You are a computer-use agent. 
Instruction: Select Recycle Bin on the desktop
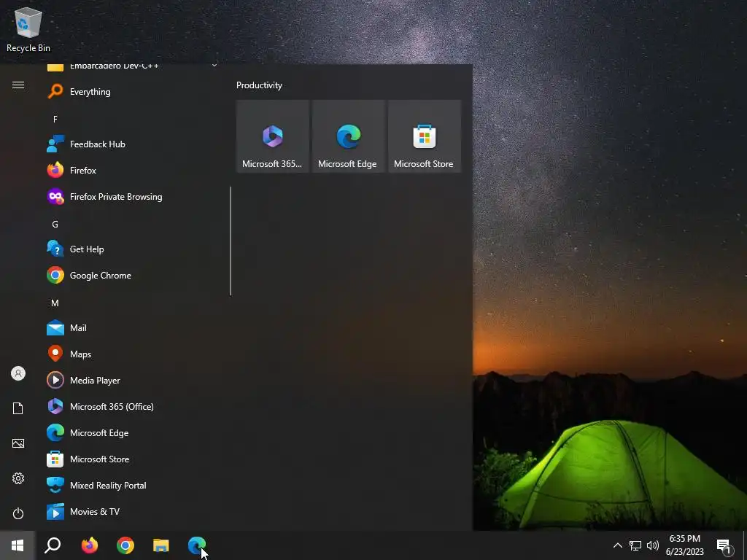coord(28,29)
